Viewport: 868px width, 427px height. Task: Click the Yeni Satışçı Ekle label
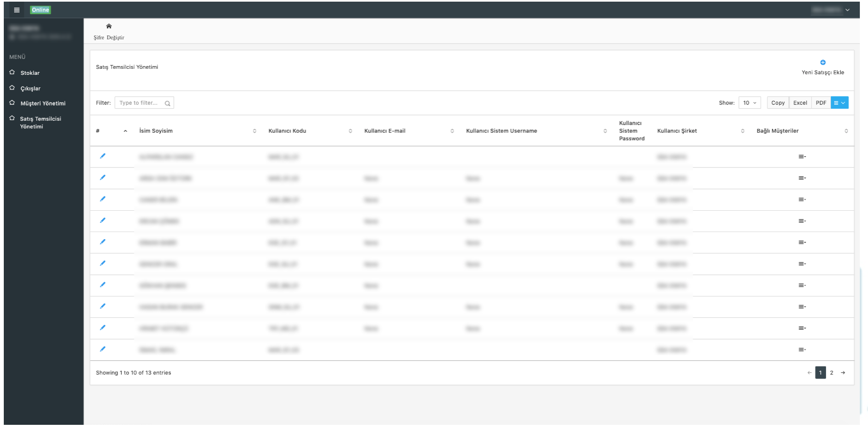823,73
